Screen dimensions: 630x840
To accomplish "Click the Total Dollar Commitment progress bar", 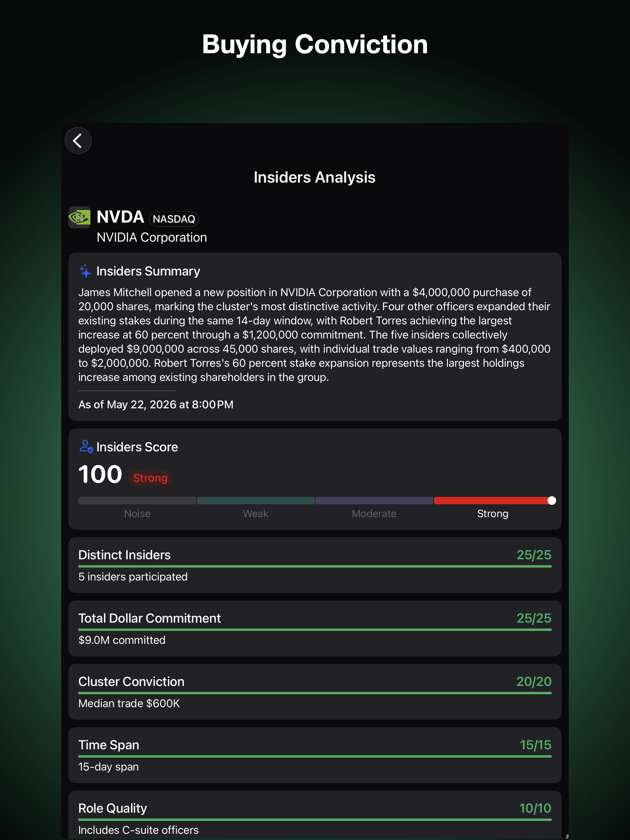I will click(315, 630).
